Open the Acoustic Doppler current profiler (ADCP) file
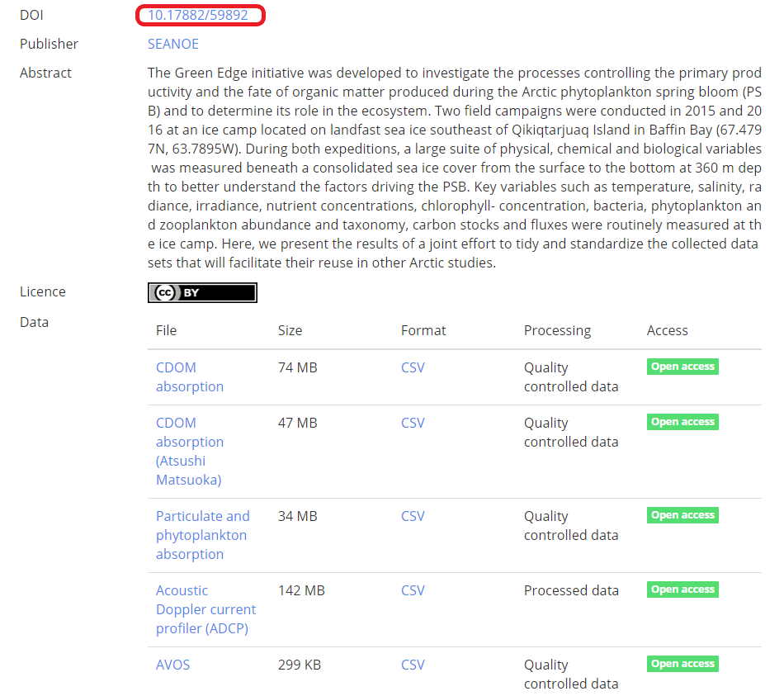784x696 pixels. tap(205, 609)
